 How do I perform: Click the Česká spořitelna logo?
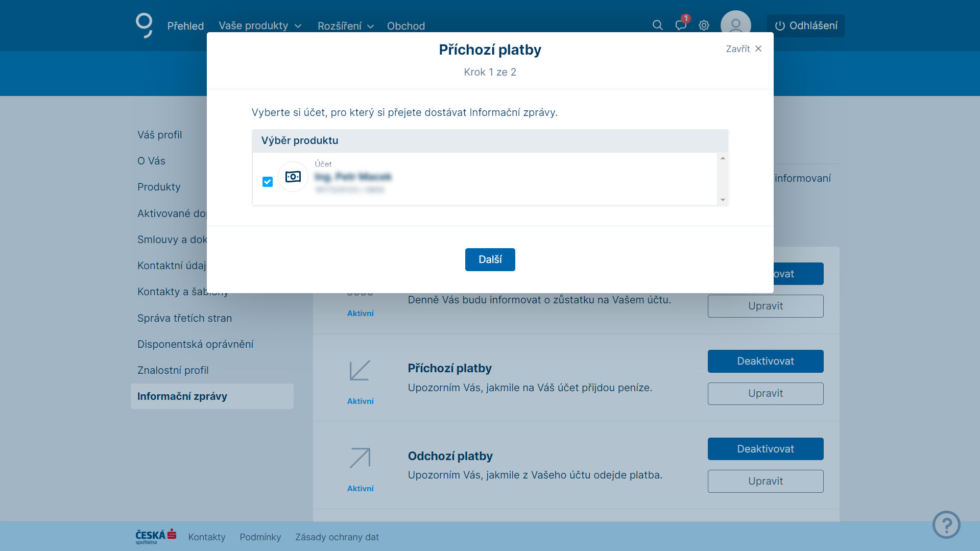coord(156,536)
